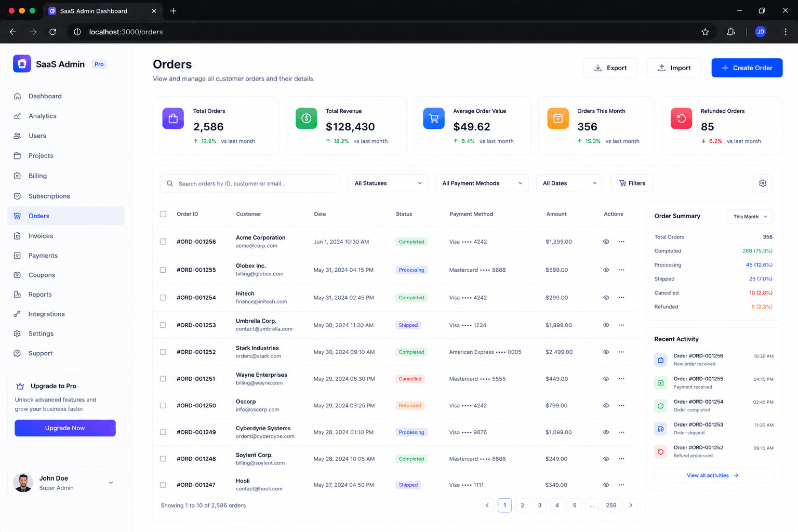Screen dimensions: 798x532
Task: View order #ORD-001253 with eye icon
Action: pos(606,325)
